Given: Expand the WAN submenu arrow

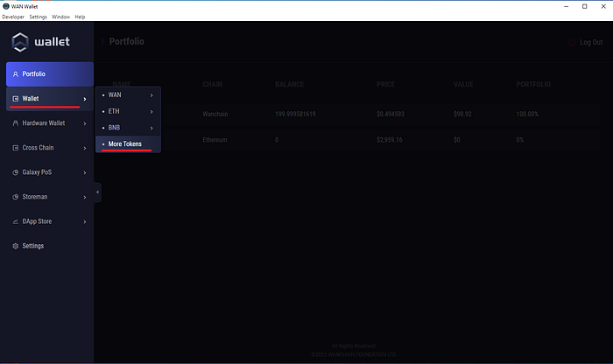Looking at the screenshot, I should [151, 94].
